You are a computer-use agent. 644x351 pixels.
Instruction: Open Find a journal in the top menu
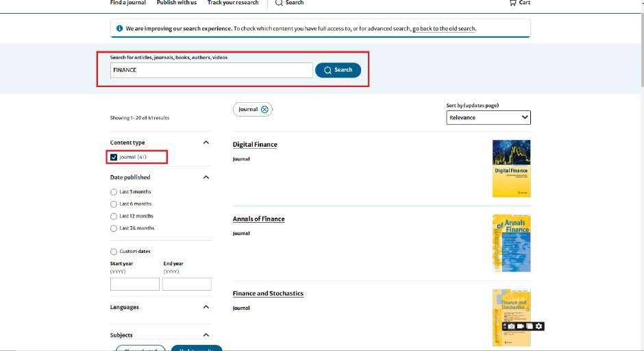(x=127, y=3)
